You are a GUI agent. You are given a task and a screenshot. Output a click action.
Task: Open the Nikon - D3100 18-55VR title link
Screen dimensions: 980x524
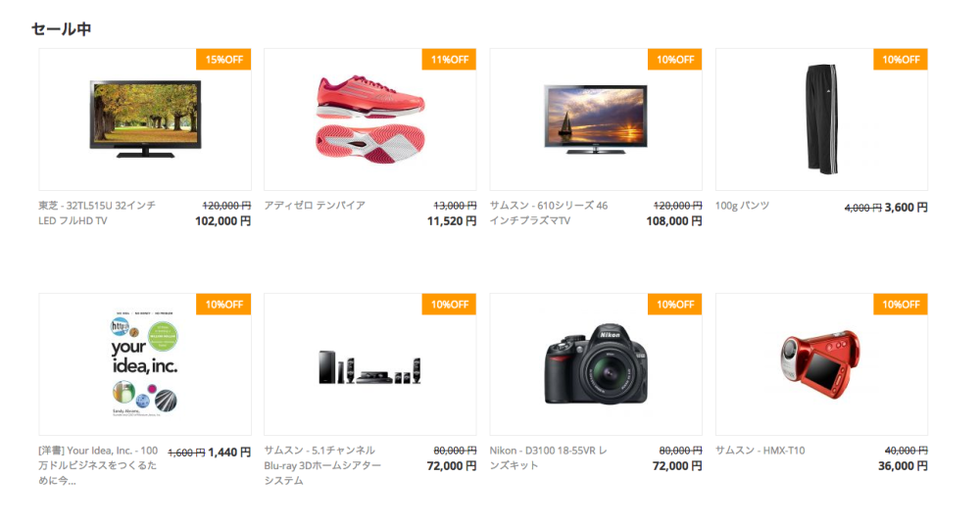coord(548,457)
